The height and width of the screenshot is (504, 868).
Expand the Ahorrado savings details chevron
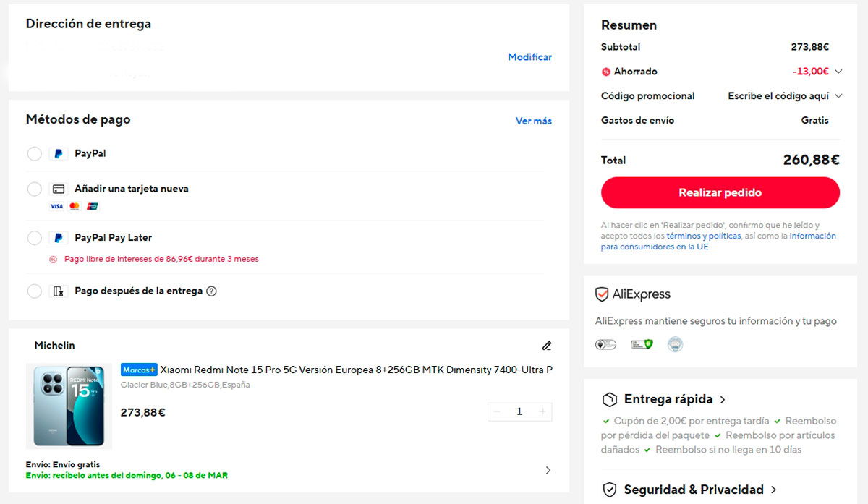(839, 72)
